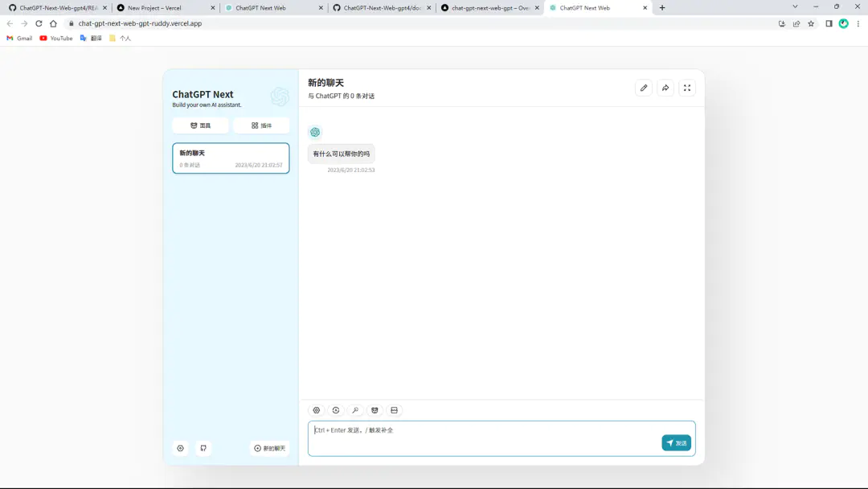Click the 发送 send button
Screen dimensions: 868x489
(x=676, y=443)
